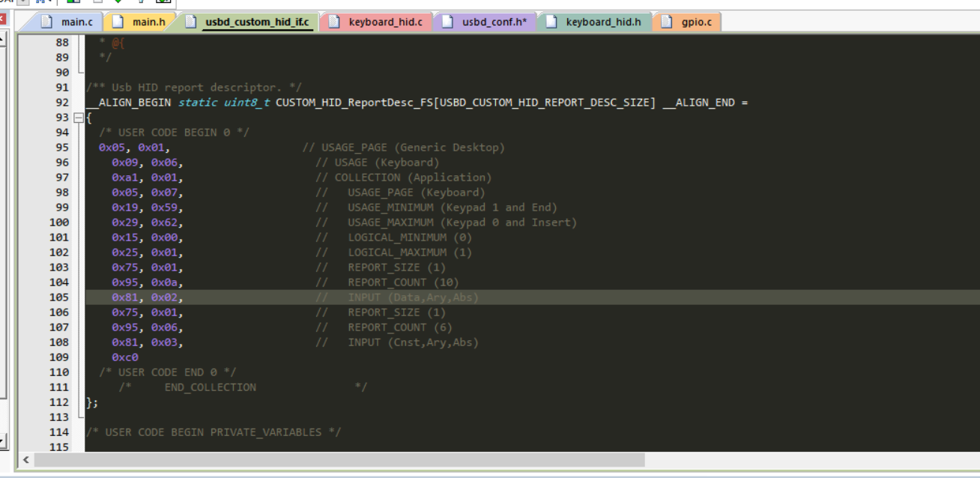
Task: Click the END_COLLECTION comment
Action: pos(243,387)
